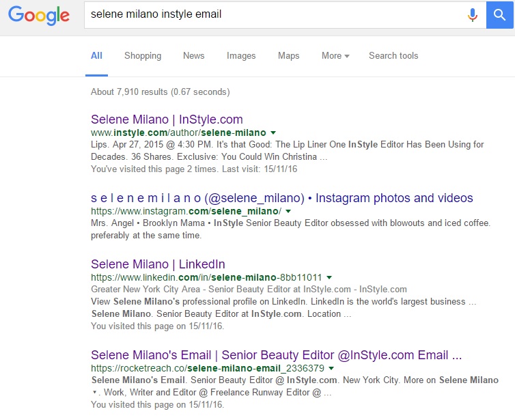Open Selene Milano's Email rocketreach result
Viewport: 515px width, 420px height.
(x=277, y=355)
